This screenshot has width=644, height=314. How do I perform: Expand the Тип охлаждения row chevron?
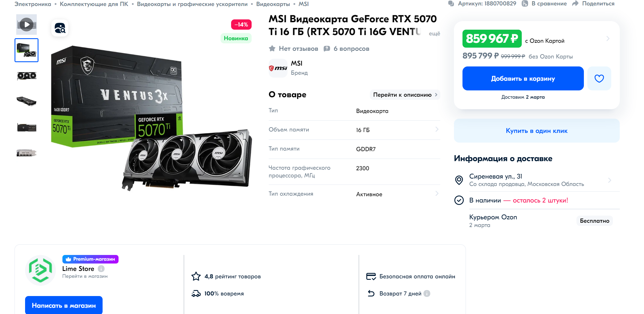(437, 194)
